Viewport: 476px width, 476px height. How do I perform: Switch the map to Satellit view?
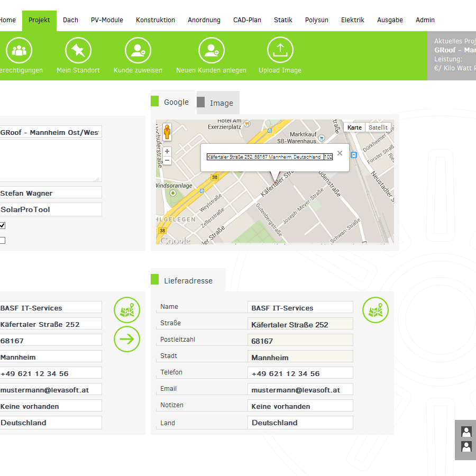click(378, 127)
